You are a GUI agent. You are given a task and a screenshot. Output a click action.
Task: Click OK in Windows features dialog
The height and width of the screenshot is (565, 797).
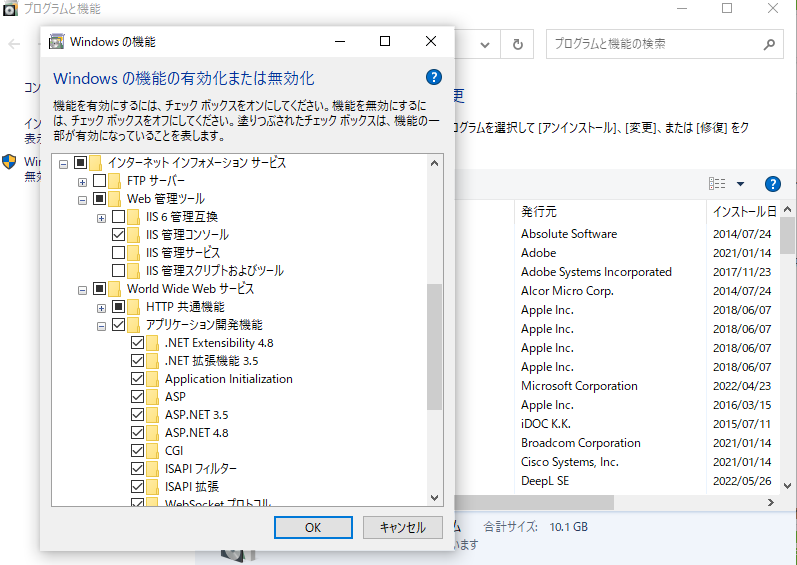pos(313,527)
